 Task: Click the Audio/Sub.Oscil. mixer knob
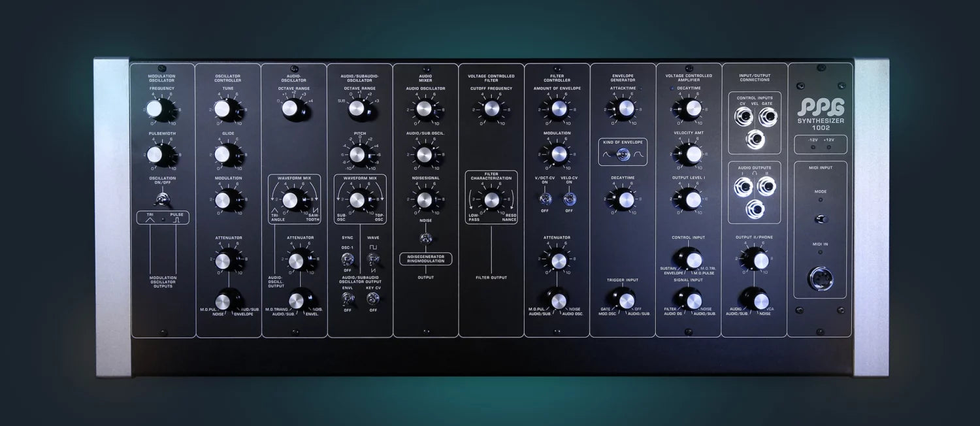click(425, 154)
